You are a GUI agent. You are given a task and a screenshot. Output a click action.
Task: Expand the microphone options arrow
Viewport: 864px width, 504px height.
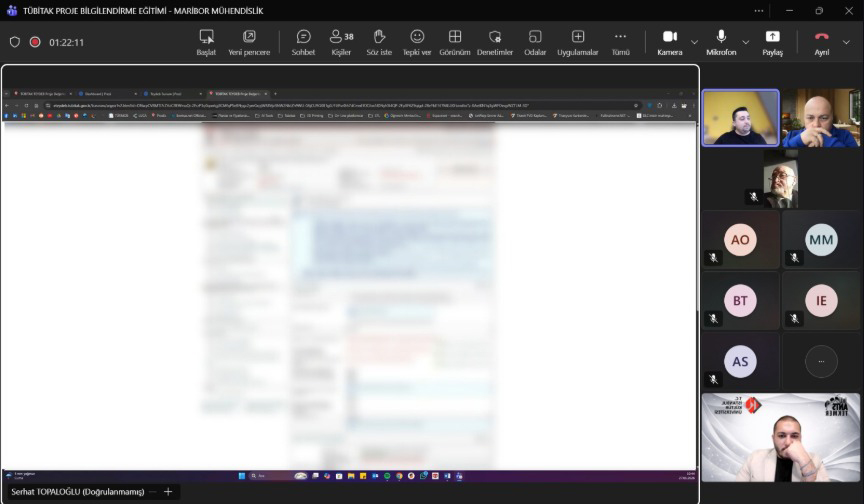(x=747, y=42)
